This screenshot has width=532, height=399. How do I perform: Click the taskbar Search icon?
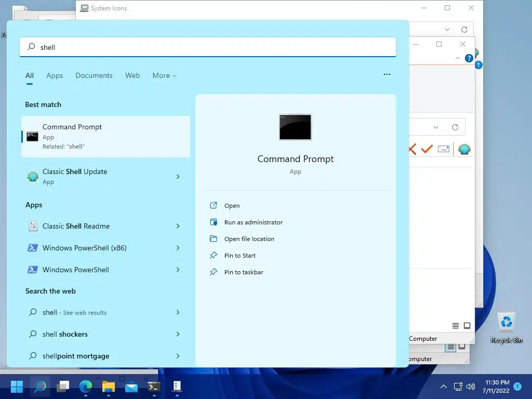coord(39,387)
